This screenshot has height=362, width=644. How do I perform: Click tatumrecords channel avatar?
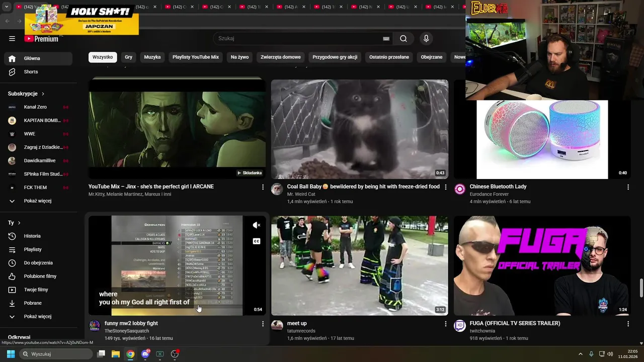277,326
